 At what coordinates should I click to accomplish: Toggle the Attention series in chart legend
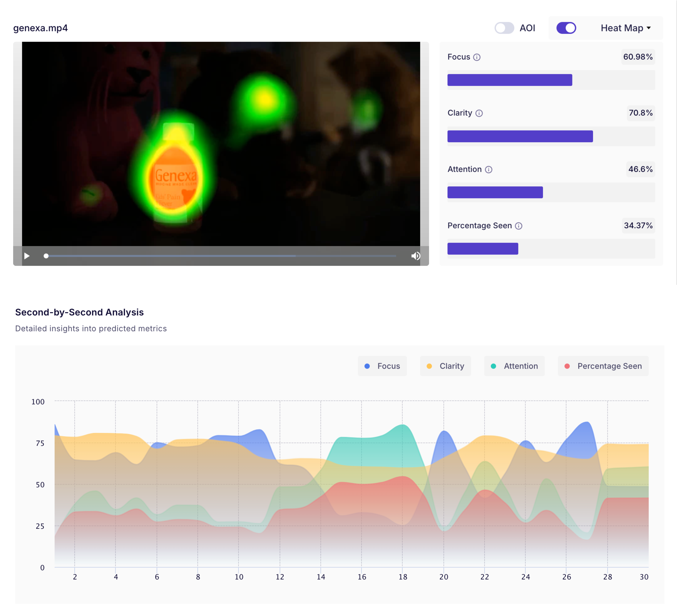coord(514,366)
